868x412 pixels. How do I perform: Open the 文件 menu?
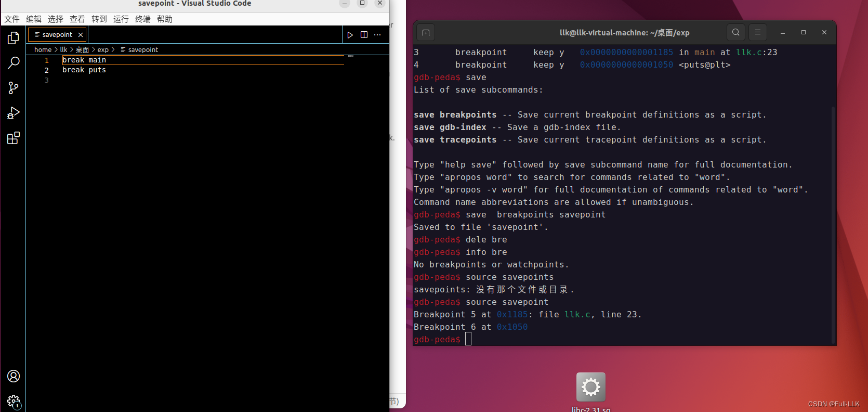point(12,19)
